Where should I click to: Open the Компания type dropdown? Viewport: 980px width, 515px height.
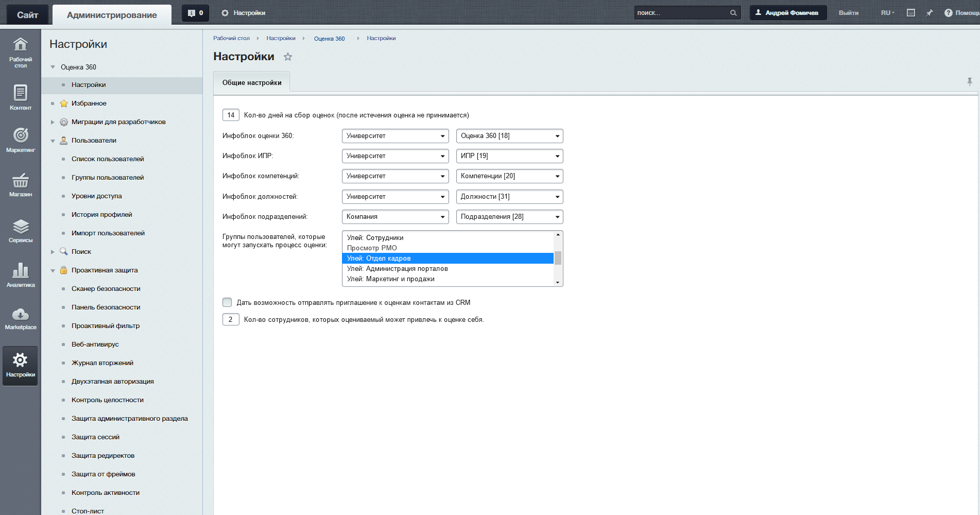click(396, 217)
